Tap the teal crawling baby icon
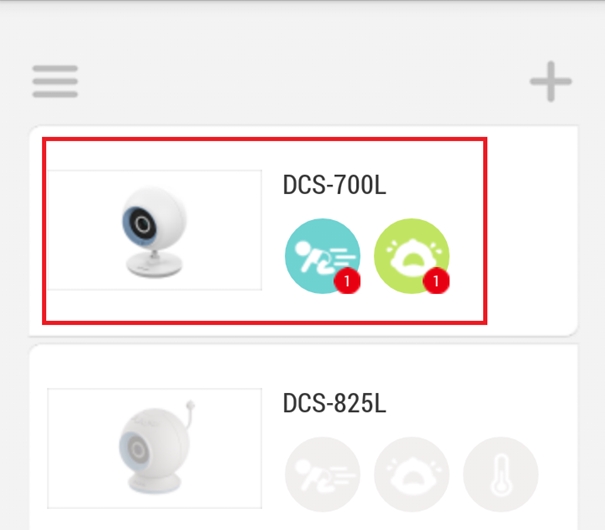 tap(323, 256)
